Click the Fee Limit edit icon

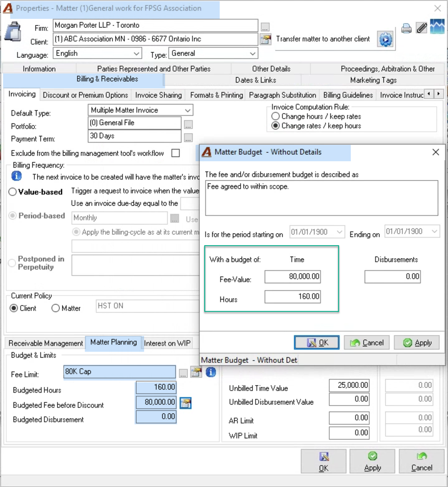click(196, 372)
